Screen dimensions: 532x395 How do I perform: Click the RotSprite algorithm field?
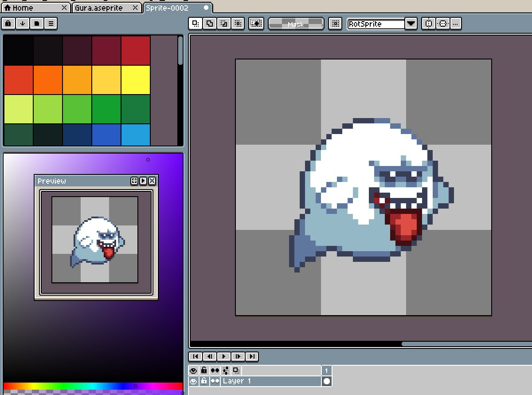coord(376,24)
